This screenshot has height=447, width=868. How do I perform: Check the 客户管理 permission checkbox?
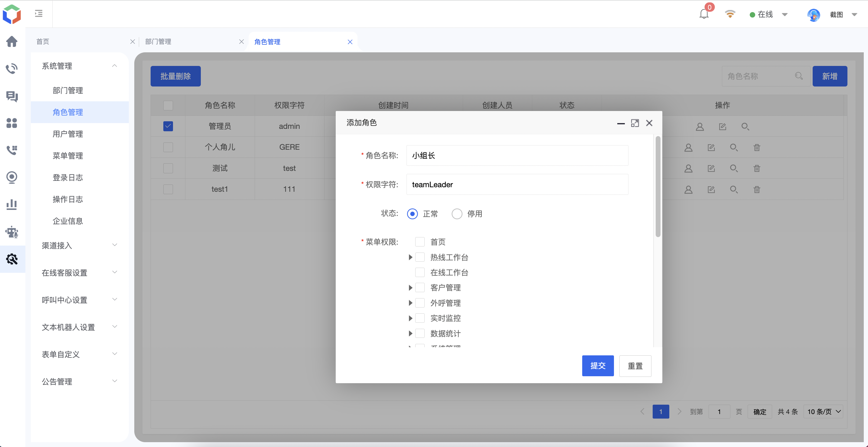click(x=420, y=287)
